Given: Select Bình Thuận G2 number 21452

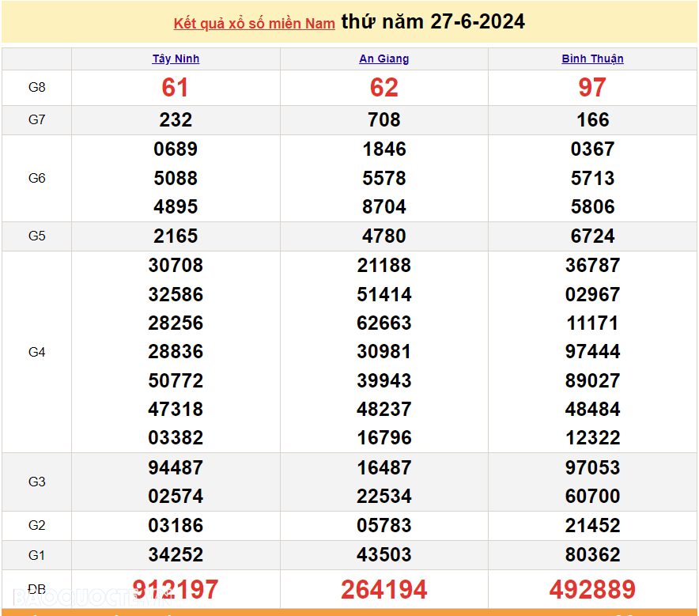Looking at the screenshot, I should coord(592,525).
